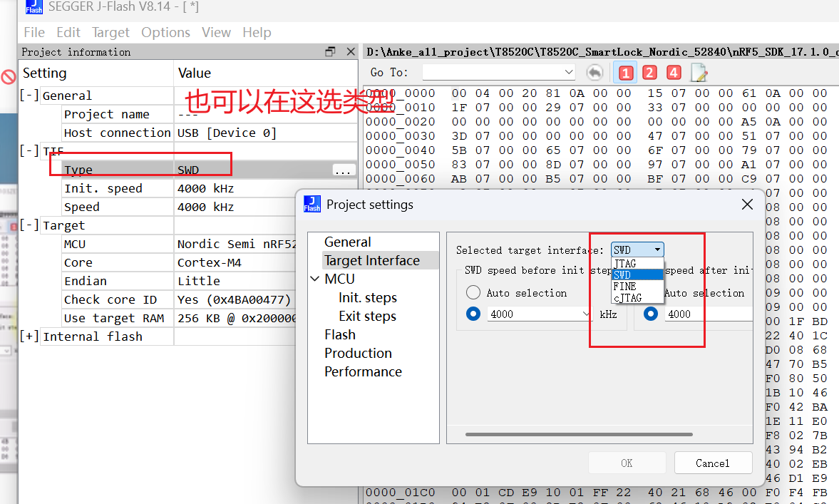Select Init. steps under MCU
839x504 pixels.
click(x=368, y=297)
